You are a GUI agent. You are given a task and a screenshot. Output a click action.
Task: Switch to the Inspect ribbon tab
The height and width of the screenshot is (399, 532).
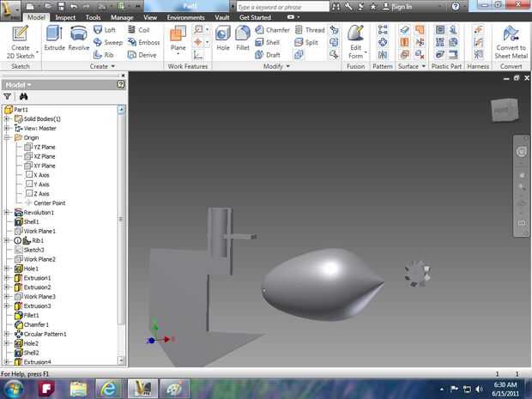click(65, 17)
